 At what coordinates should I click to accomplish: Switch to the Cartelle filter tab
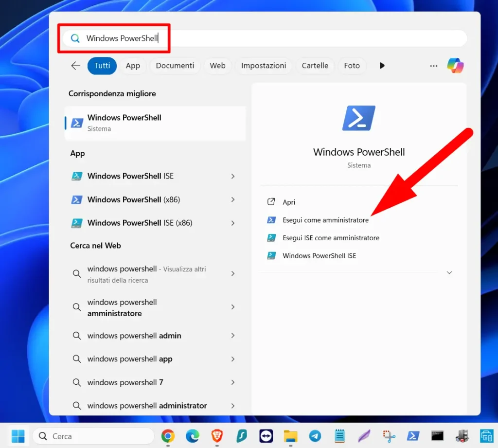coord(315,66)
